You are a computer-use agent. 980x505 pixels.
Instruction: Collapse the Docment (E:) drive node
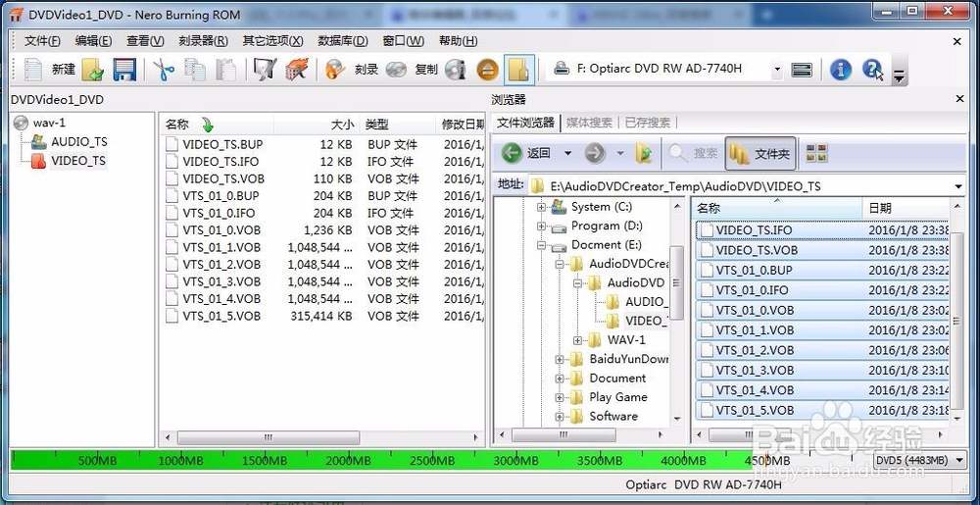pos(542,245)
